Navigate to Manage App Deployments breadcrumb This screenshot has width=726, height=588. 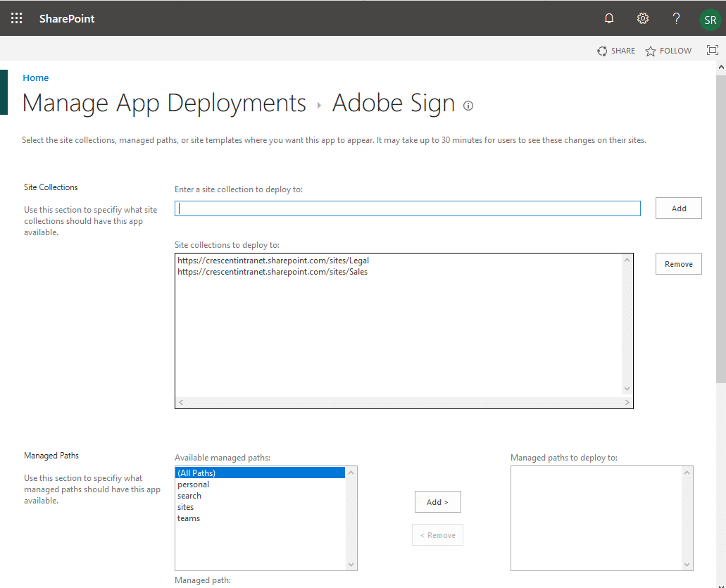click(x=163, y=103)
